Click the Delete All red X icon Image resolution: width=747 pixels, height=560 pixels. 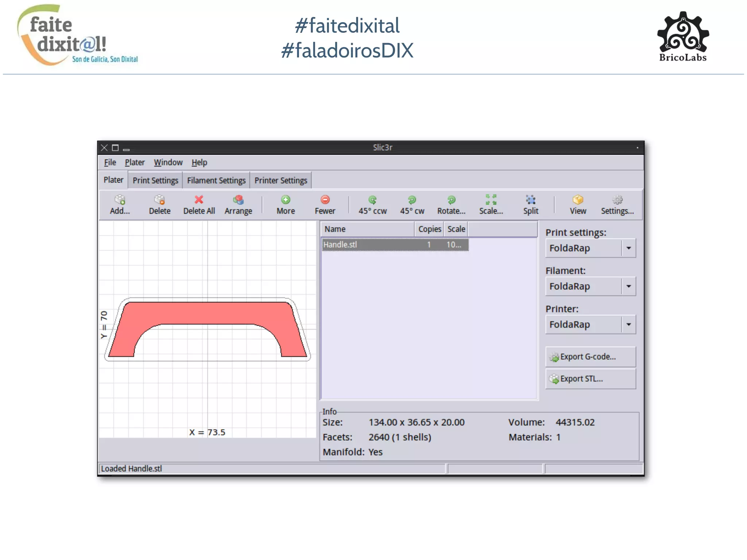(199, 200)
